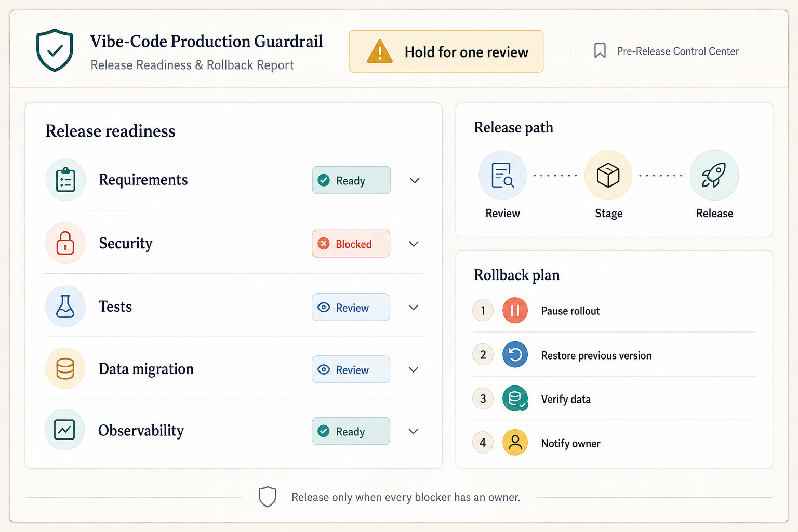Click the yellow Notify owner person icon
The width and height of the screenshot is (798, 532).
[515, 443]
